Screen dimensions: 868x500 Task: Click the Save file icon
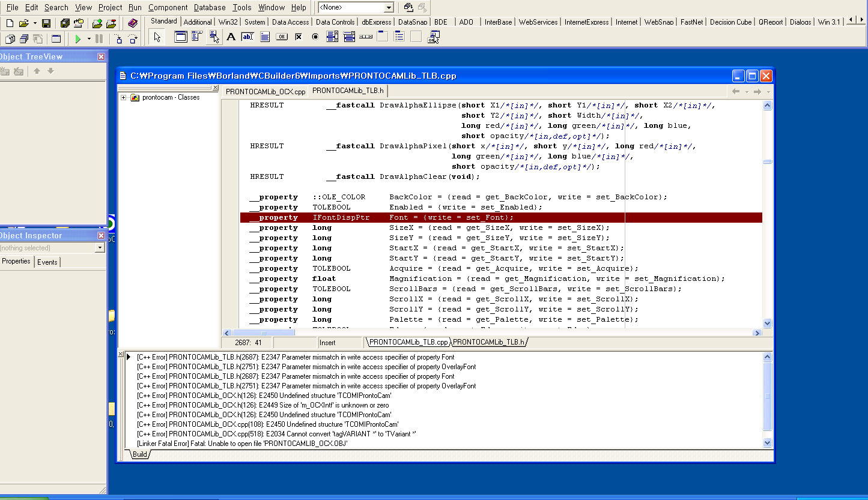click(46, 23)
